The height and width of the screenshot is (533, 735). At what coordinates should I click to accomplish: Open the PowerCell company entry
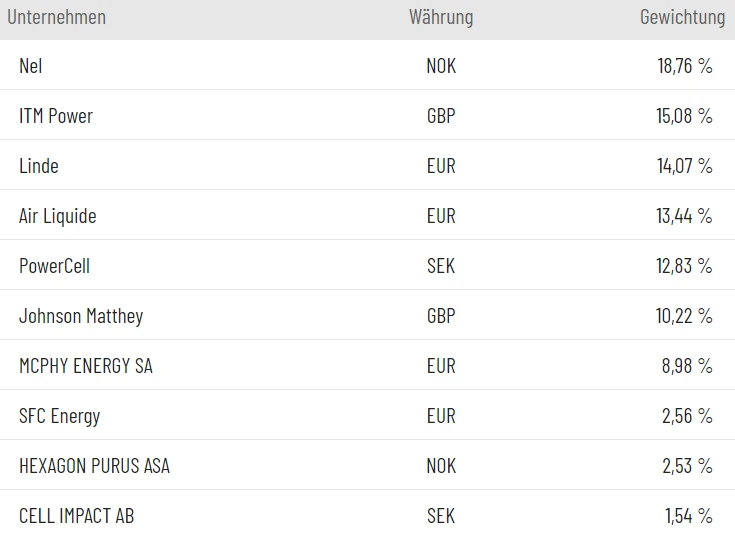tap(54, 266)
